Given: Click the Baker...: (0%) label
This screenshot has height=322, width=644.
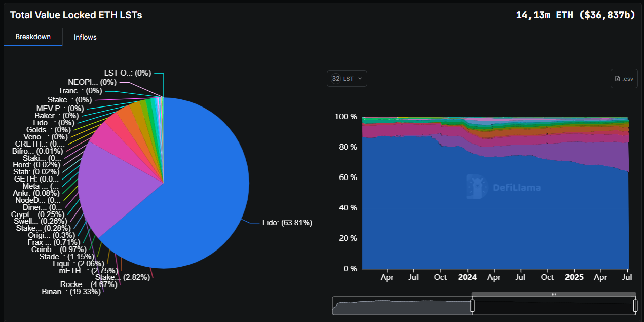Looking at the screenshot, I should [x=56, y=116].
